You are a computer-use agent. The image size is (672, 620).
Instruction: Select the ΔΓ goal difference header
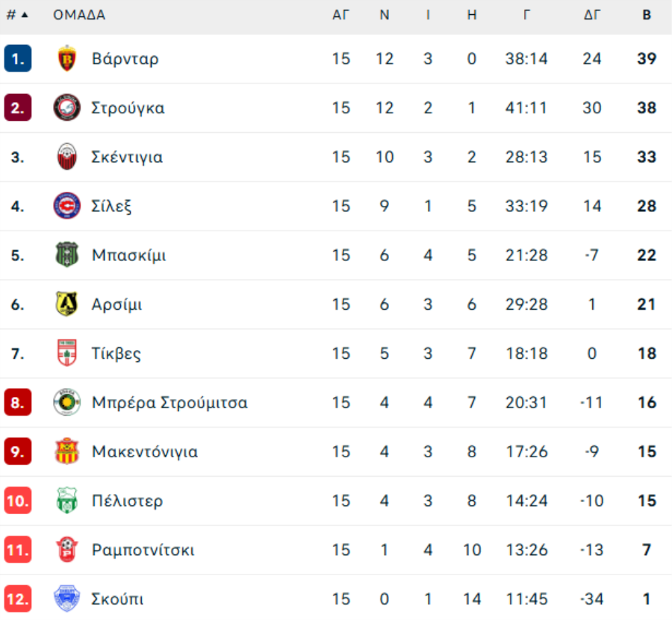click(591, 15)
